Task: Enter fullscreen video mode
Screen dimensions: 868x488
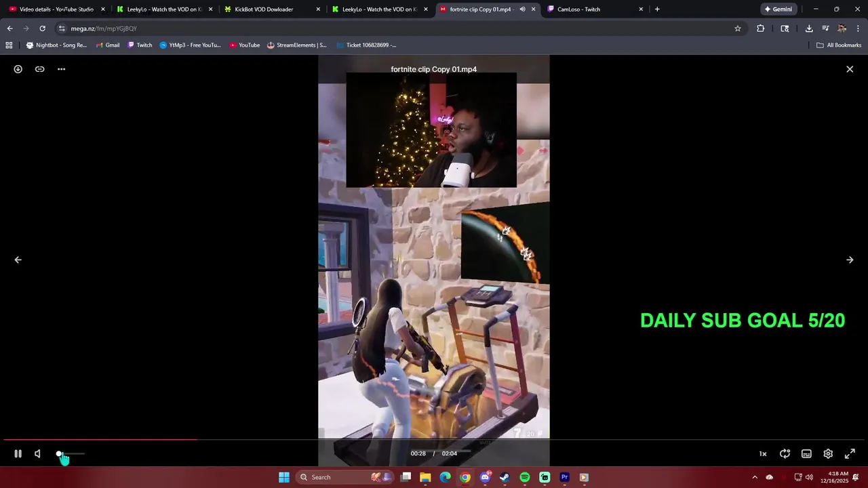Action: (850, 454)
